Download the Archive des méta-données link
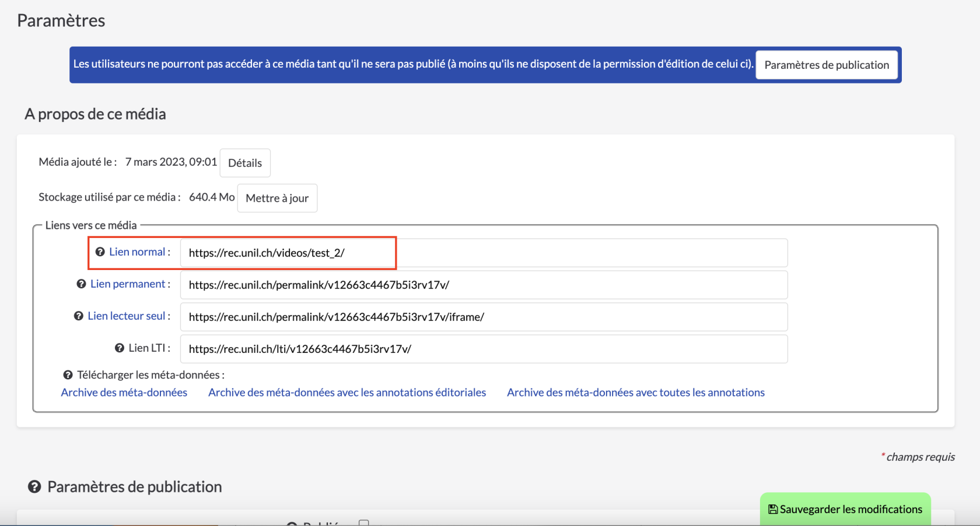 coord(124,392)
